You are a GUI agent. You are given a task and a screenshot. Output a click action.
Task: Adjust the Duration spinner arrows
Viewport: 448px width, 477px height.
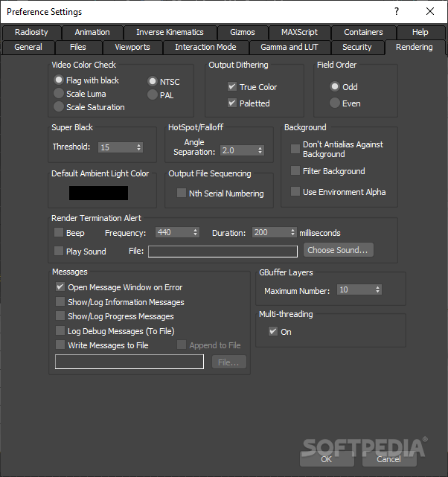[292, 232]
